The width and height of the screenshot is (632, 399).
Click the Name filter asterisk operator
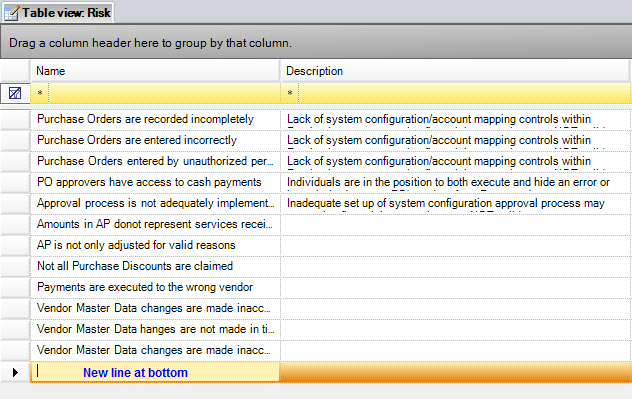click(40, 93)
